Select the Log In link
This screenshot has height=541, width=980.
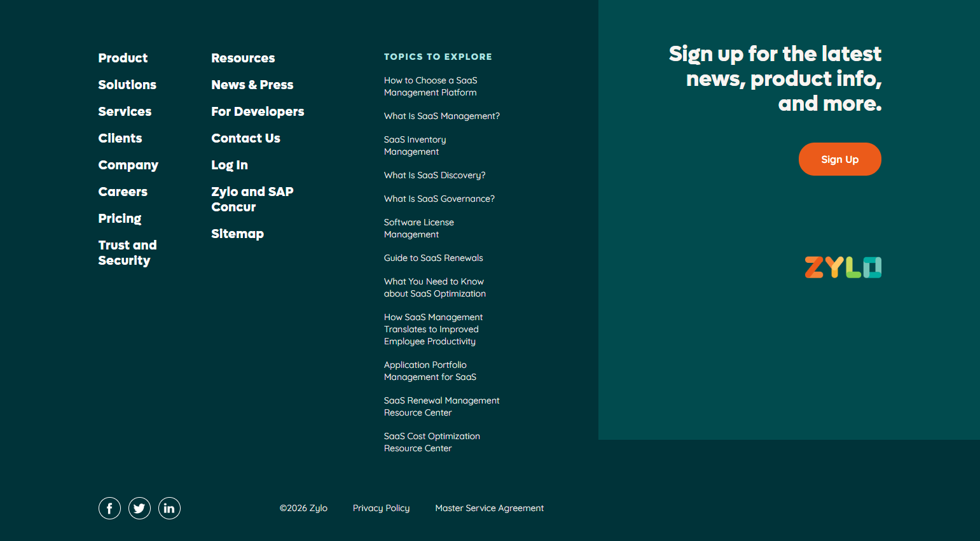pyautogui.click(x=230, y=165)
